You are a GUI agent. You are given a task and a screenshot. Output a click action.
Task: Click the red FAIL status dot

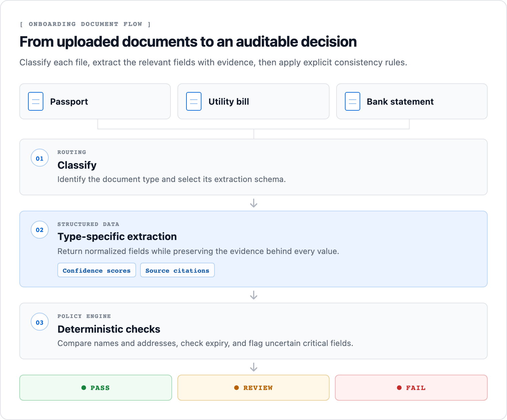coord(399,388)
